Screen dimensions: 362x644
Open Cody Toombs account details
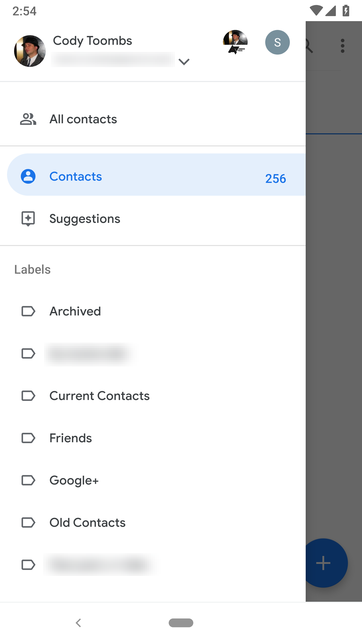tap(92, 40)
